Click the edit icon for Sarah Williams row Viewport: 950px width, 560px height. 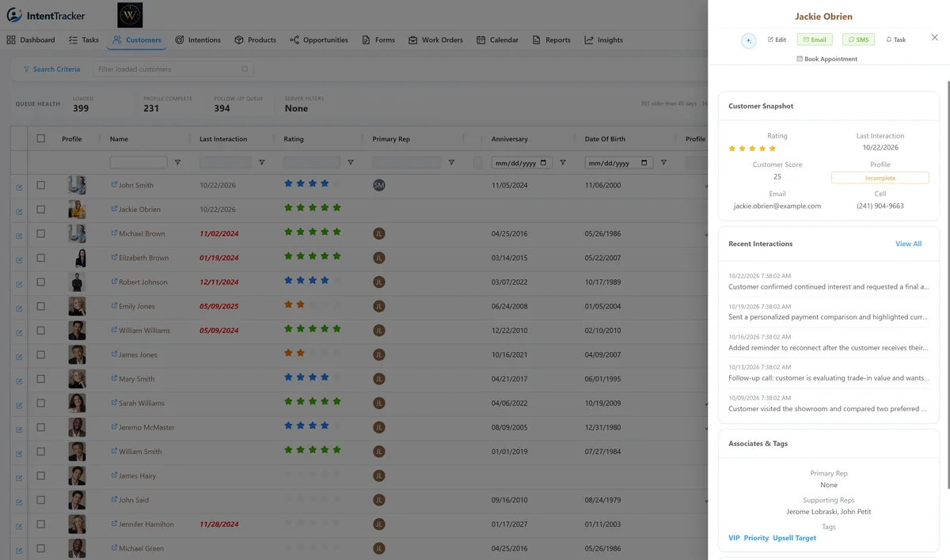click(x=19, y=405)
